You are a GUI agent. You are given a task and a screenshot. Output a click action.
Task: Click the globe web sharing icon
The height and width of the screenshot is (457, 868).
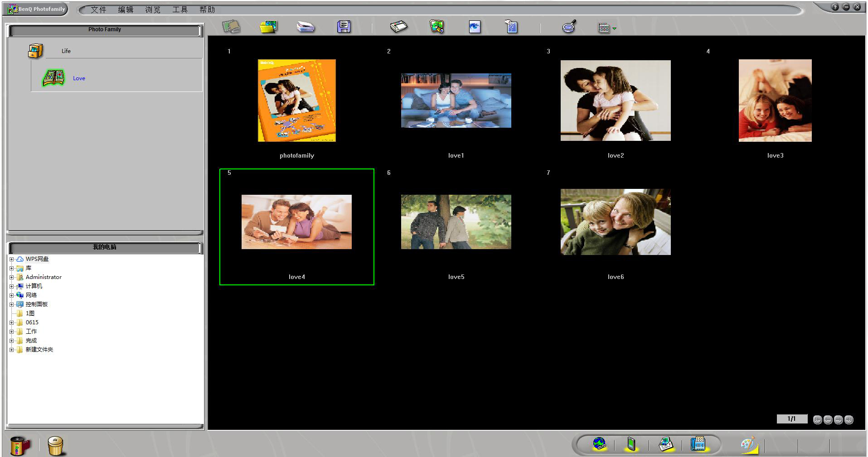click(x=599, y=444)
